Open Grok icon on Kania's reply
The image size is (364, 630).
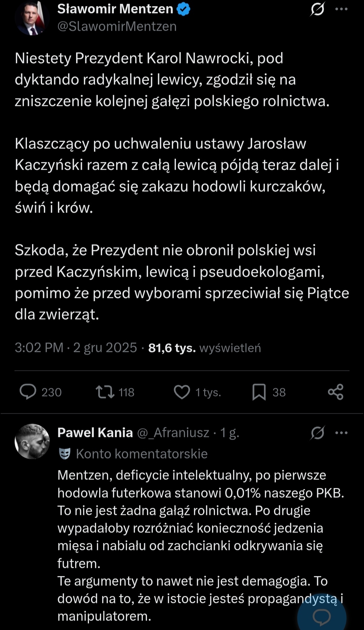click(317, 433)
